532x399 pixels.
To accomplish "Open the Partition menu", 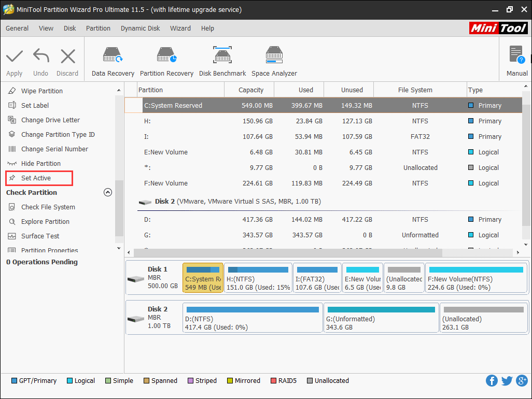I will (x=98, y=28).
